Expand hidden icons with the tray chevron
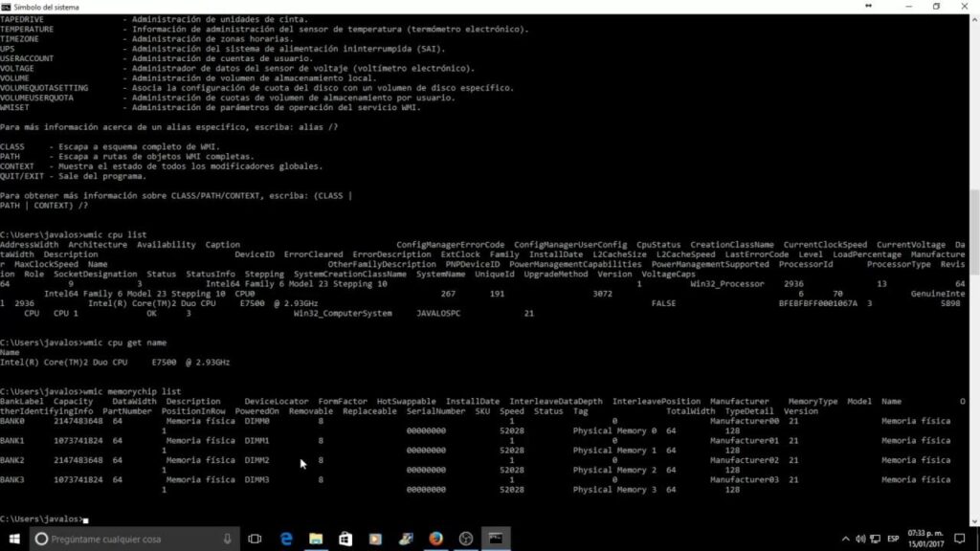980x551 pixels. (846, 539)
